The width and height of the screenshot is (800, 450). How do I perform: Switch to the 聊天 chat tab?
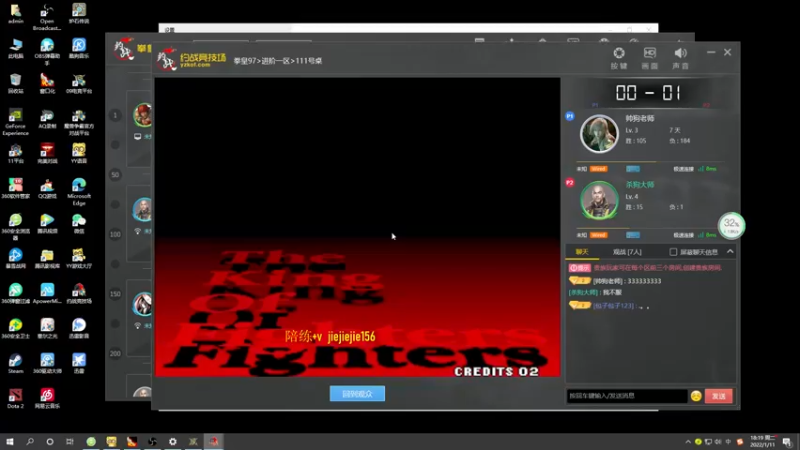pyautogui.click(x=582, y=252)
